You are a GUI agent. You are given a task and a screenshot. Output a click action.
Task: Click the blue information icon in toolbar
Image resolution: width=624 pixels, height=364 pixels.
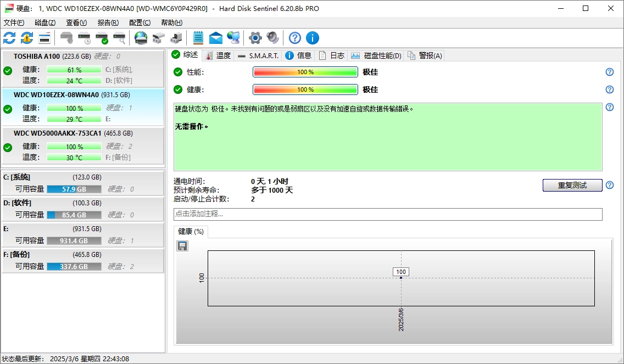point(313,38)
